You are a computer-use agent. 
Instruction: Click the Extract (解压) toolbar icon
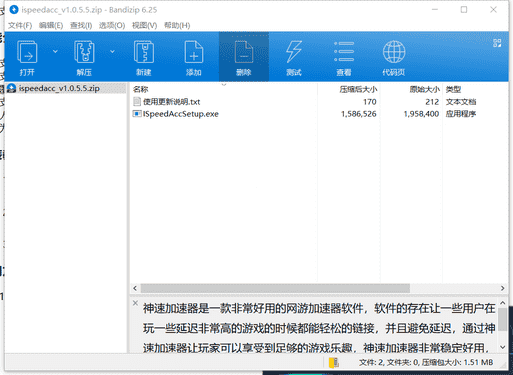tap(84, 52)
